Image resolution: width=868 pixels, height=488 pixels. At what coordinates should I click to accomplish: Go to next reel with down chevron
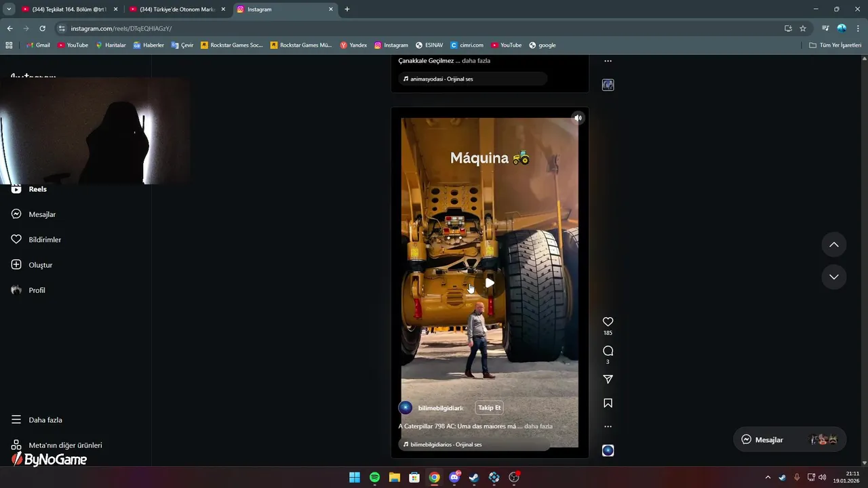click(x=834, y=277)
